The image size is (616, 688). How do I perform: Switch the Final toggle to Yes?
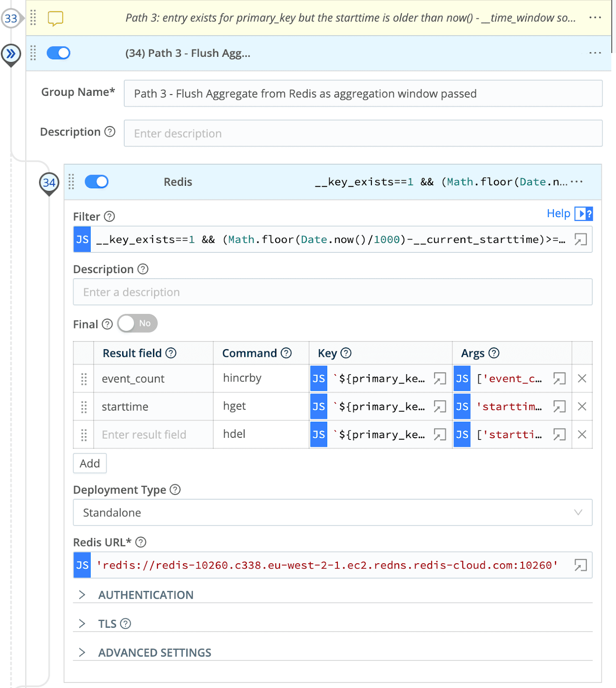pyautogui.click(x=137, y=323)
